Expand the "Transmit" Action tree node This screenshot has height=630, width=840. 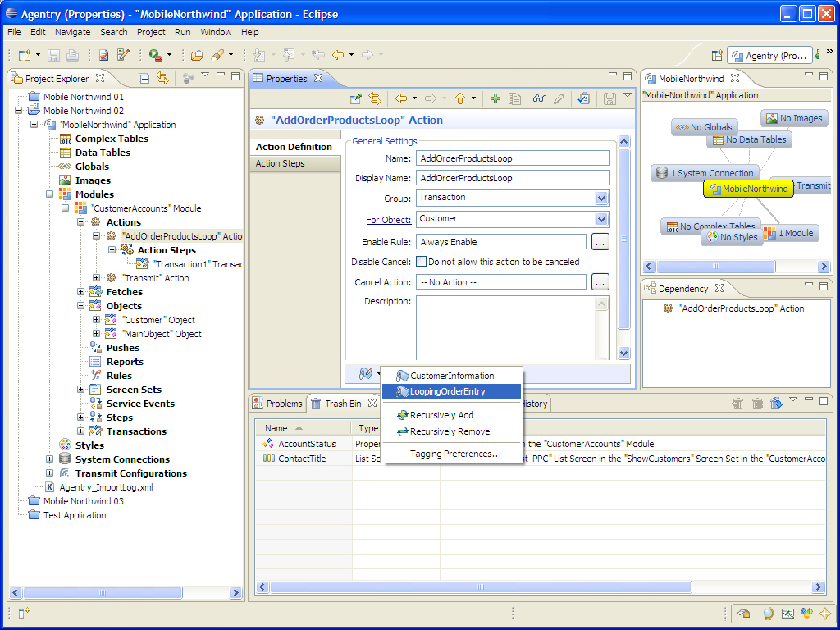(x=97, y=278)
